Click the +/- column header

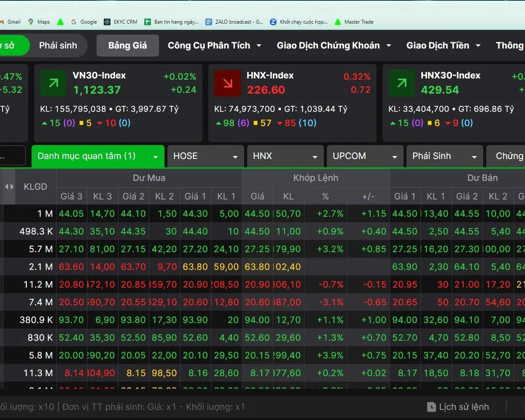pyautogui.click(x=368, y=197)
